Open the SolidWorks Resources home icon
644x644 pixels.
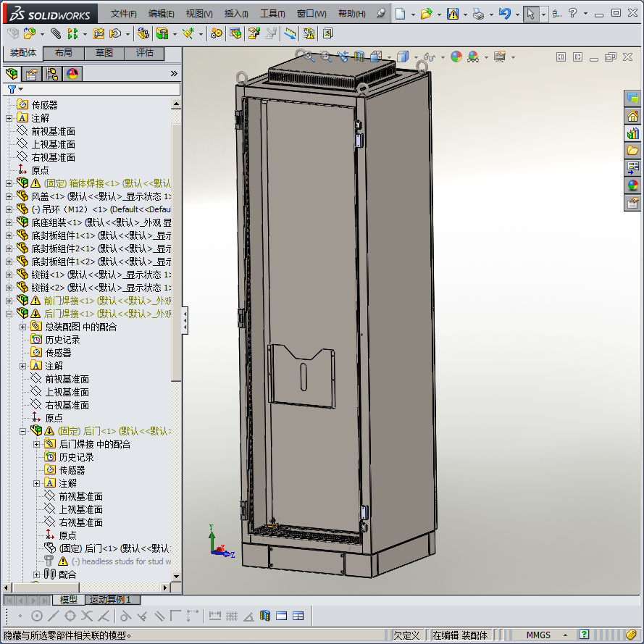pos(632,116)
